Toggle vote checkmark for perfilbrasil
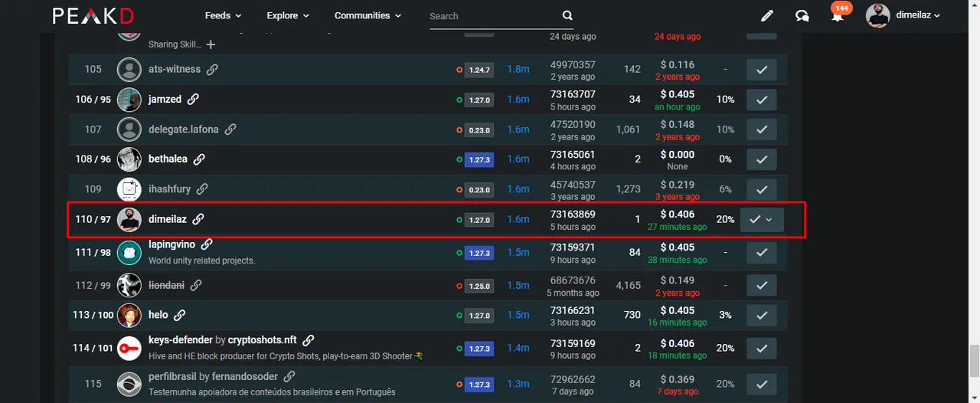980x403 pixels. tap(762, 384)
